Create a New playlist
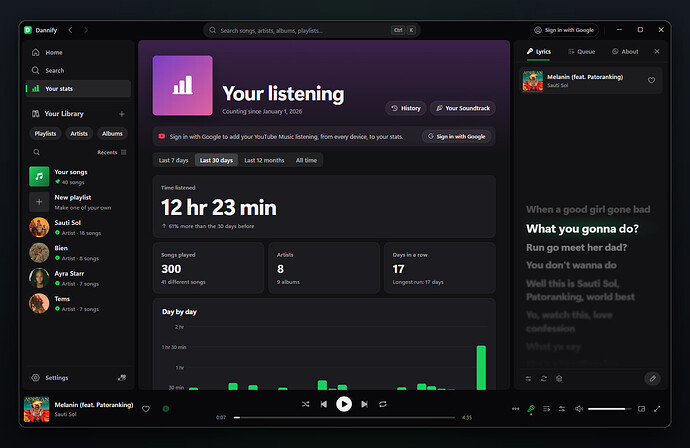Image resolution: width=690 pixels, height=448 pixels. (x=78, y=202)
